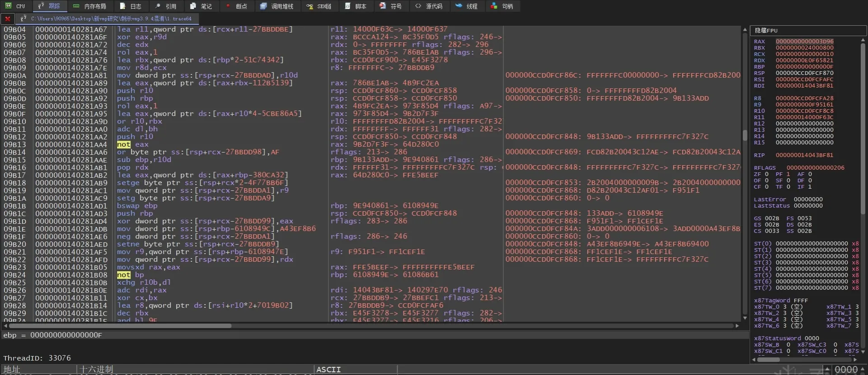Select the RIP register value
The width and height of the screenshot is (868, 375).
[x=804, y=155]
